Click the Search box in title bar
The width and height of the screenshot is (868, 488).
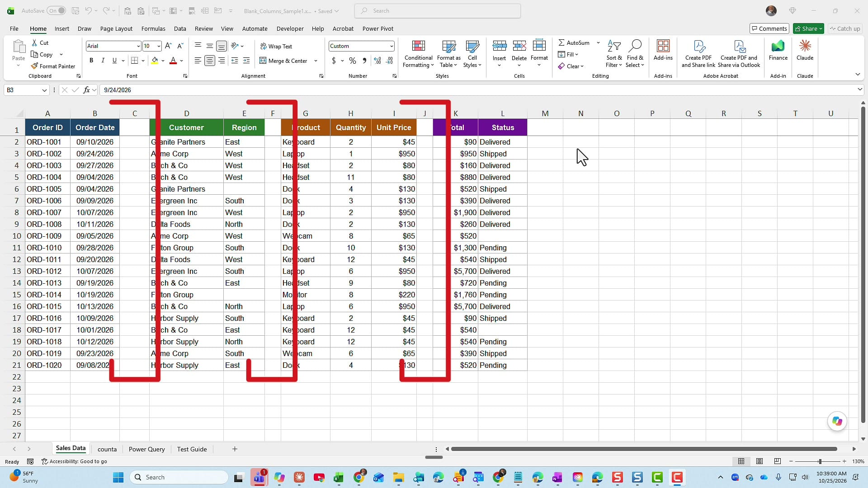[438, 11]
